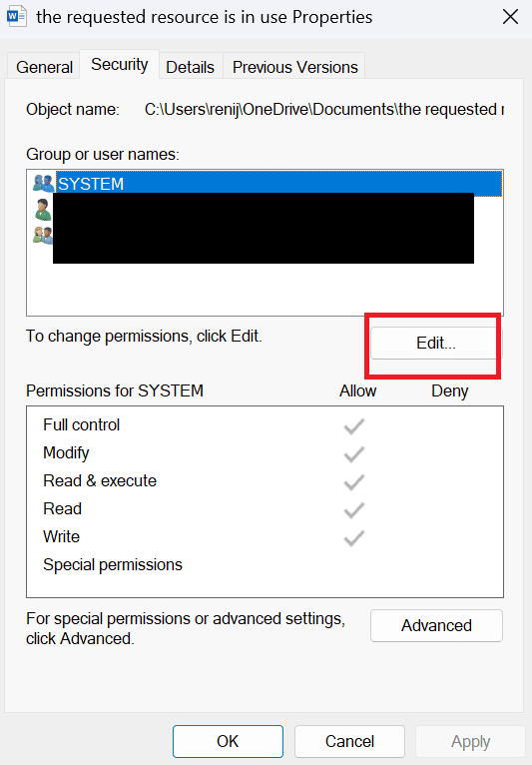This screenshot has height=765, width=532.
Task: Open Advanced security settings
Action: [436, 625]
